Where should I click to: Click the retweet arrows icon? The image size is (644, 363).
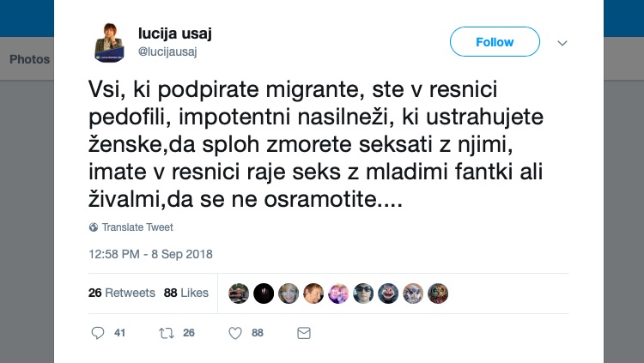click(x=167, y=332)
